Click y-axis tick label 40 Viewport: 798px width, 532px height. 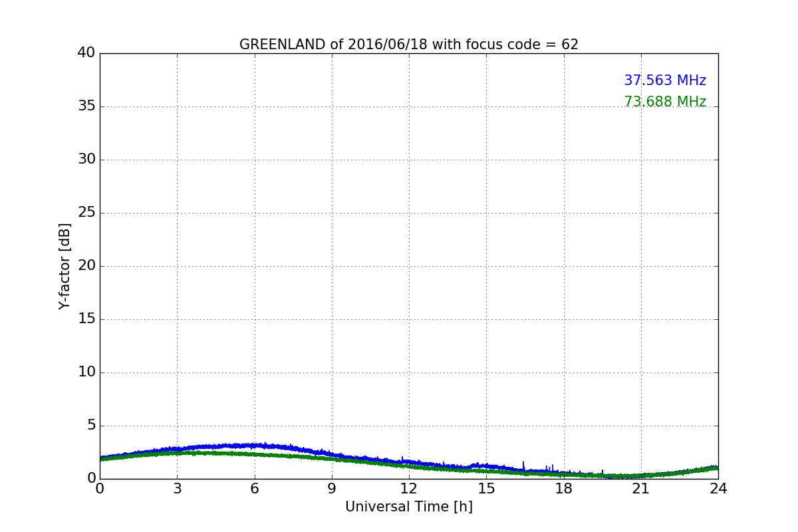[86, 53]
